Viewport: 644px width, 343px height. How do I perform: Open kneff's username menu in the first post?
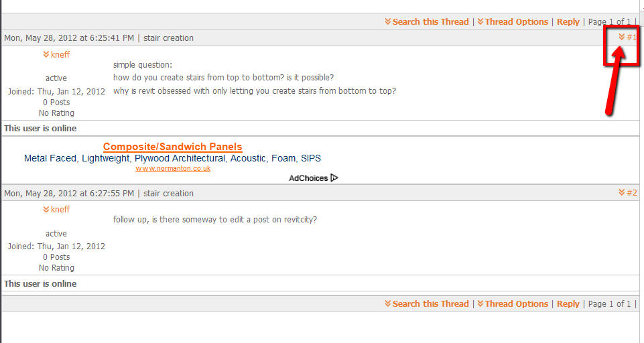(60, 55)
